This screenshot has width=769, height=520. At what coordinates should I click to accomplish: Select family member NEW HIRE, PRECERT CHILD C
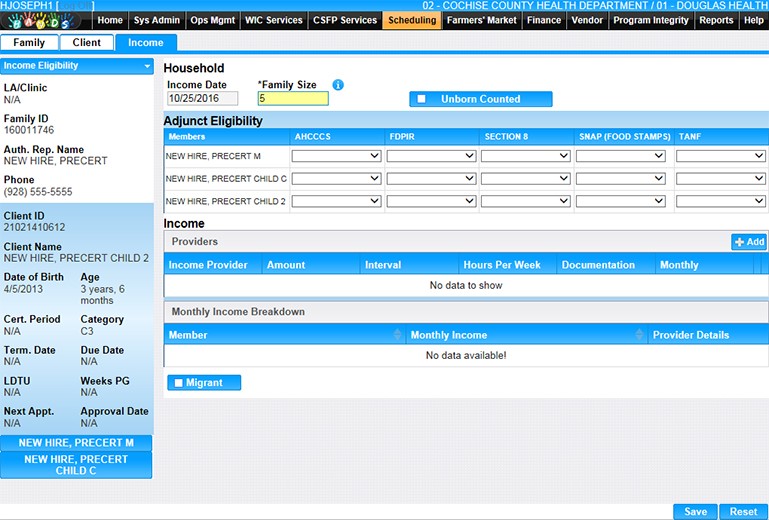tap(76, 465)
